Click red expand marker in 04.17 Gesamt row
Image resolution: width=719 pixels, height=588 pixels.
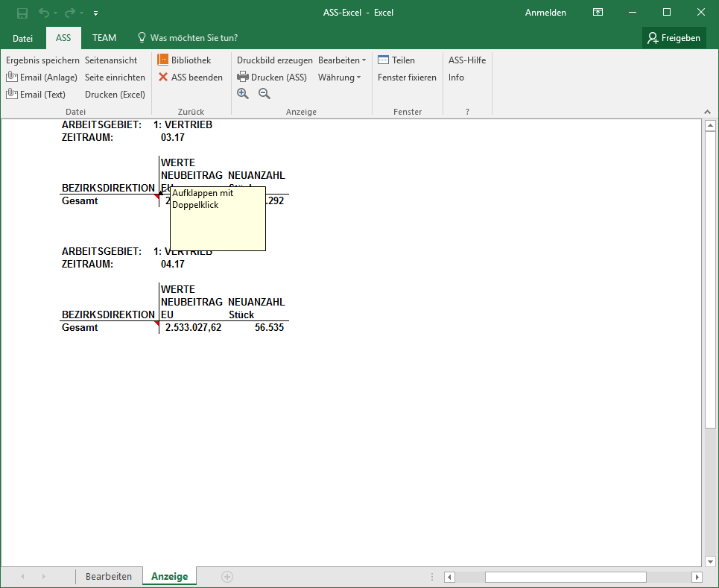tap(156, 324)
